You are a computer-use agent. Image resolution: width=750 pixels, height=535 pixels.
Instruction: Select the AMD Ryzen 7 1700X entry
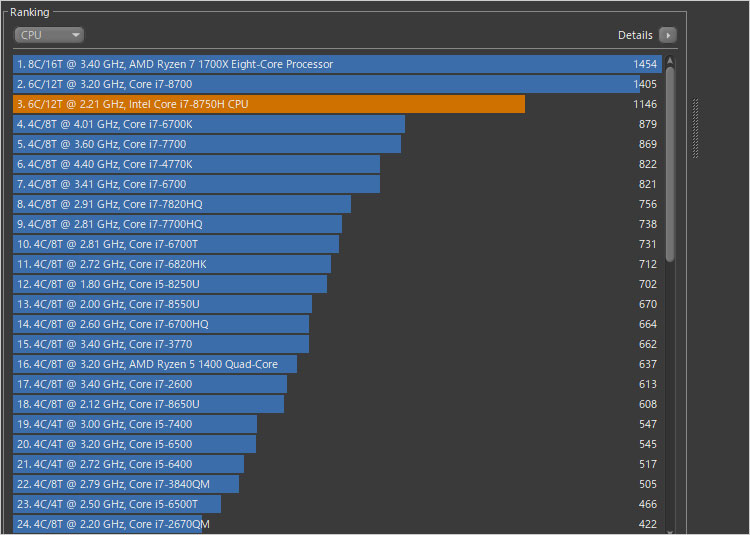coord(175,64)
